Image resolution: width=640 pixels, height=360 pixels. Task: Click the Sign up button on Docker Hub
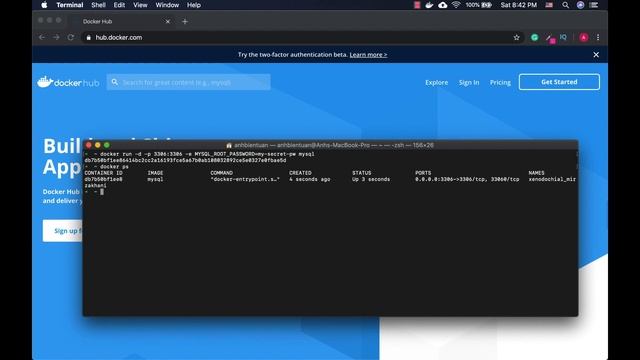[62, 231]
